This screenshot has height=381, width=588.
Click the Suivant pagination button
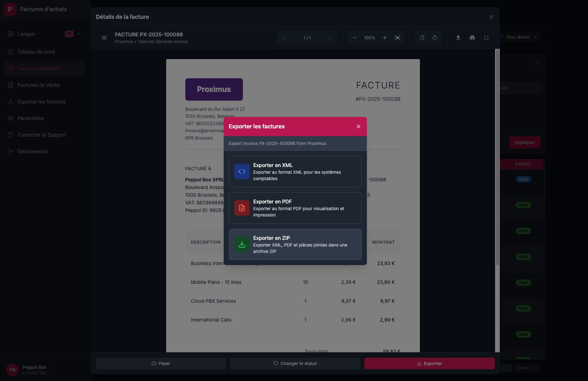(x=526, y=368)
